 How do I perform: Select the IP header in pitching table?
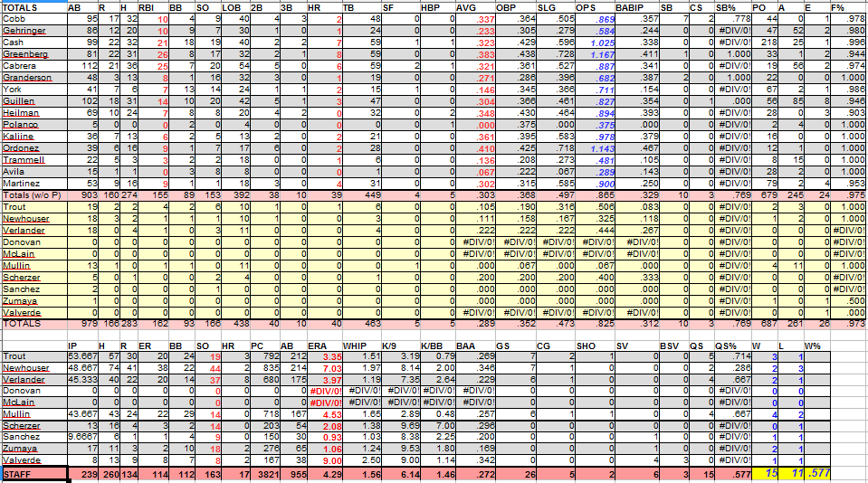[x=82, y=346]
